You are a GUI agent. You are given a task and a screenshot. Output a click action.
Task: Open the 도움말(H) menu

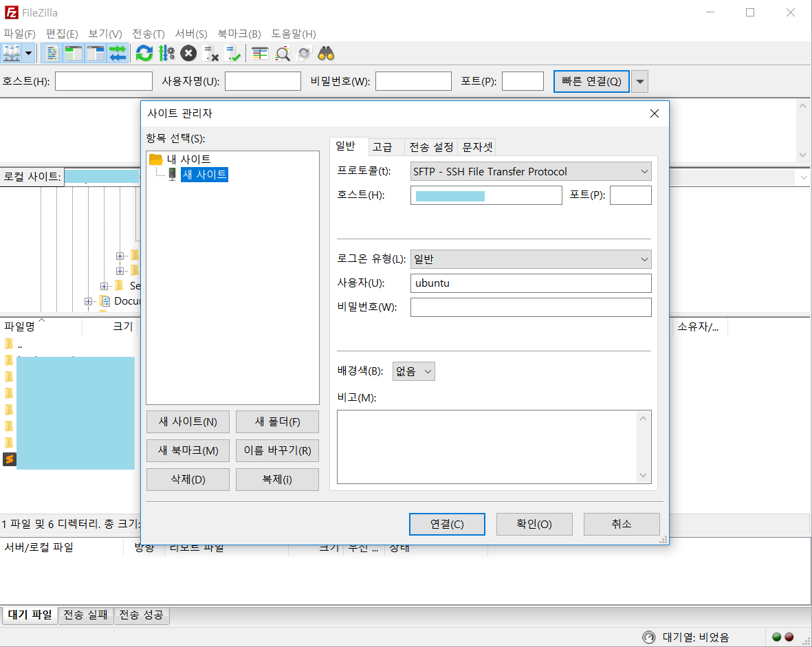pos(293,34)
